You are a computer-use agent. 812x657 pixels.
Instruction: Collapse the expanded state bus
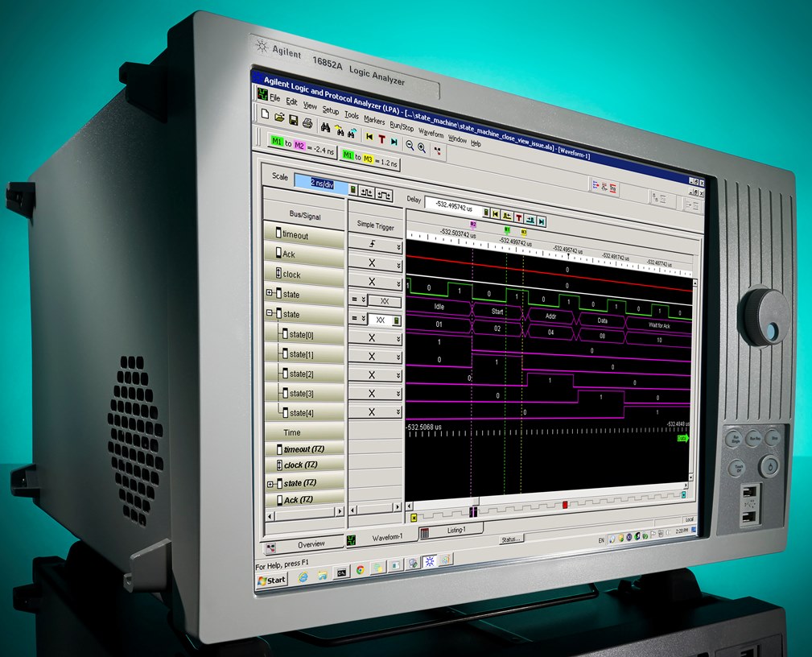[x=270, y=314]
